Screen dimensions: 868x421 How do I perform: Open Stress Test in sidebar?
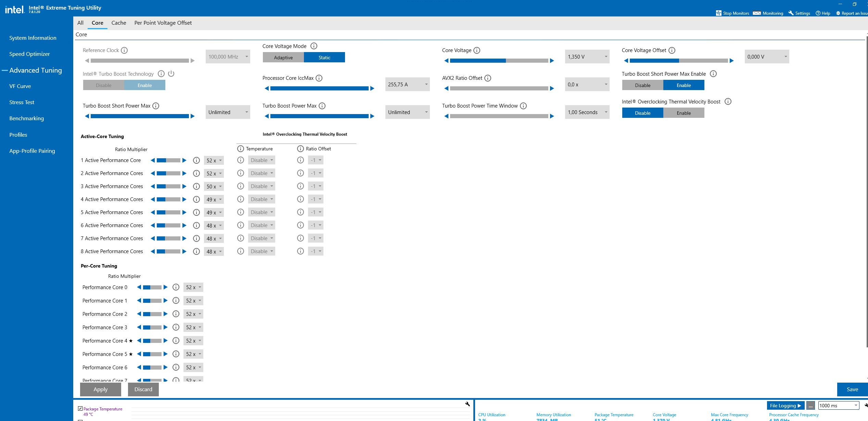click(x=22, y=102)
